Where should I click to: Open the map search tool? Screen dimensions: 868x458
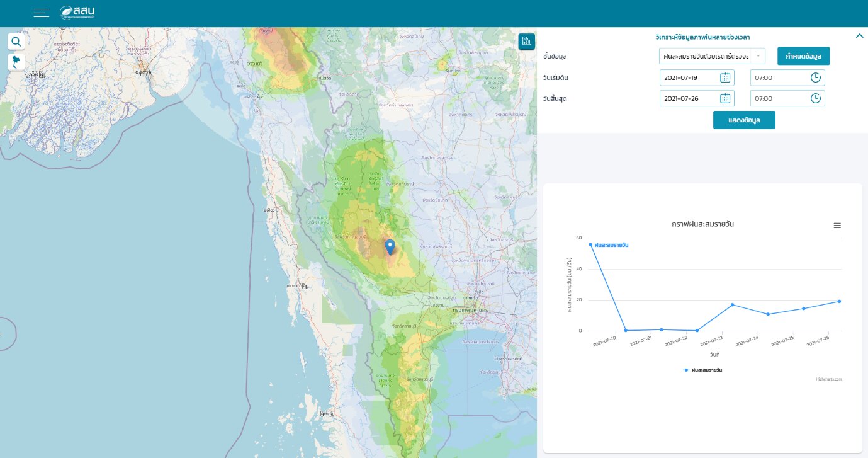[x=16, y=42]
